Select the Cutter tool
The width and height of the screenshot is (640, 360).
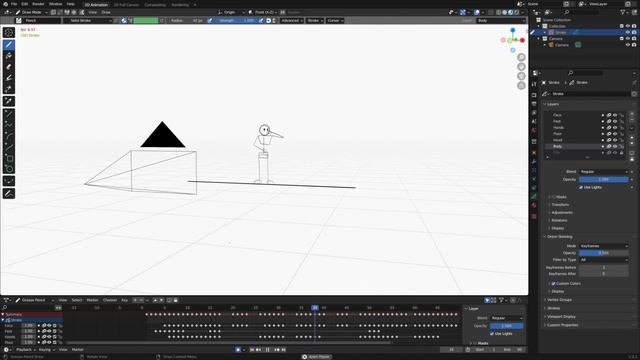point(9,89)
